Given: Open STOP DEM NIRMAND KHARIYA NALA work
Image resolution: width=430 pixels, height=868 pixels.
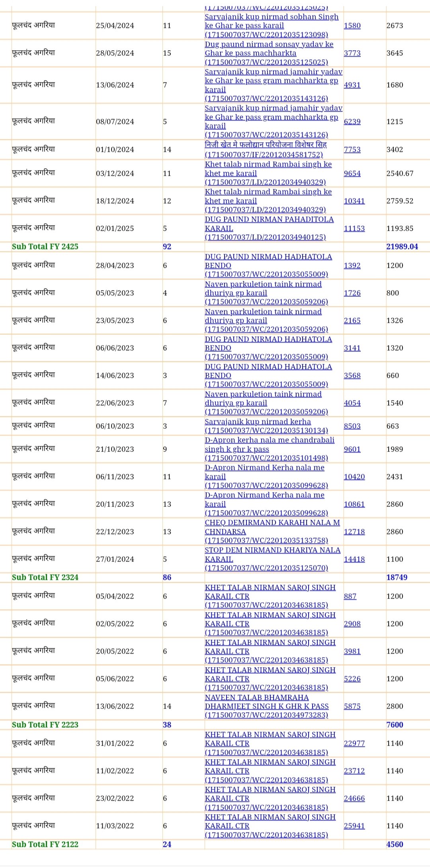Looking at the screenshot, I should tap(272, 559).
